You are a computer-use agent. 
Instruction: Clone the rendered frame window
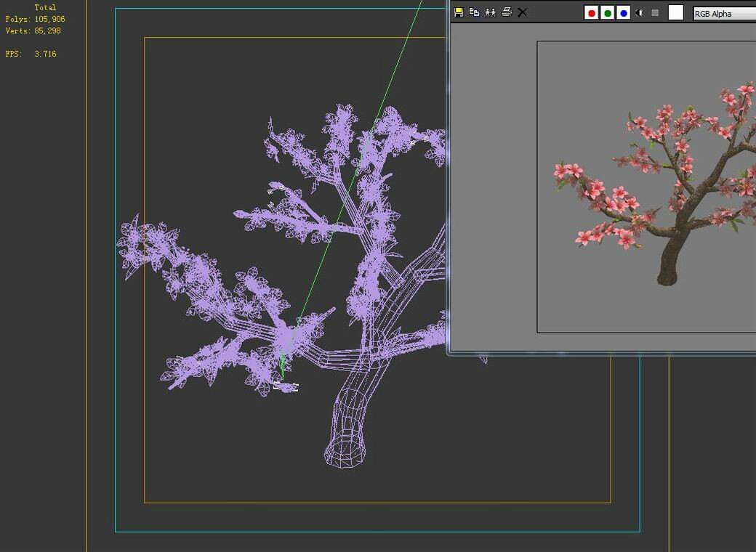click(x=490, y=12)
